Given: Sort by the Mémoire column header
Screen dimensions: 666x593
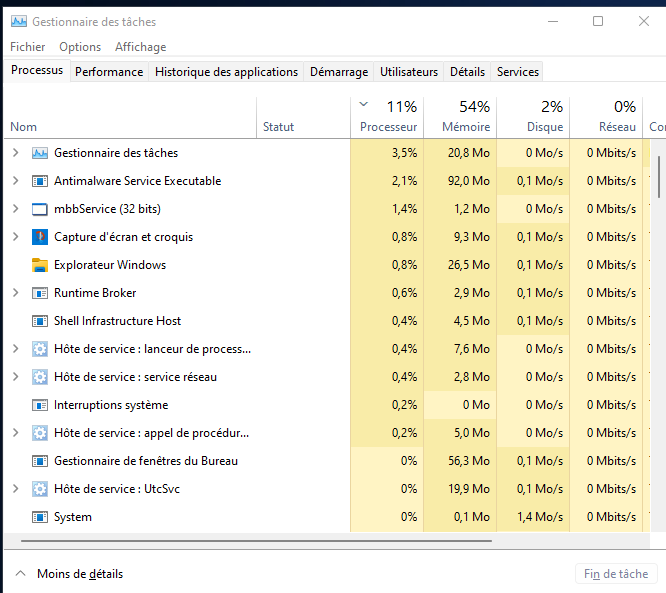Looking at the screenshot, I should tap(460, 118).
